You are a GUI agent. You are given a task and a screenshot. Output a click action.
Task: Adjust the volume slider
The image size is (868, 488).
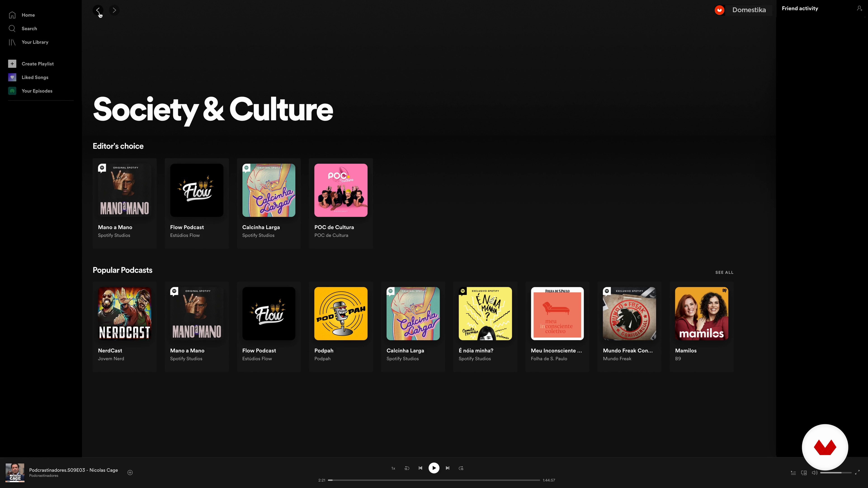tap(836, 472)
